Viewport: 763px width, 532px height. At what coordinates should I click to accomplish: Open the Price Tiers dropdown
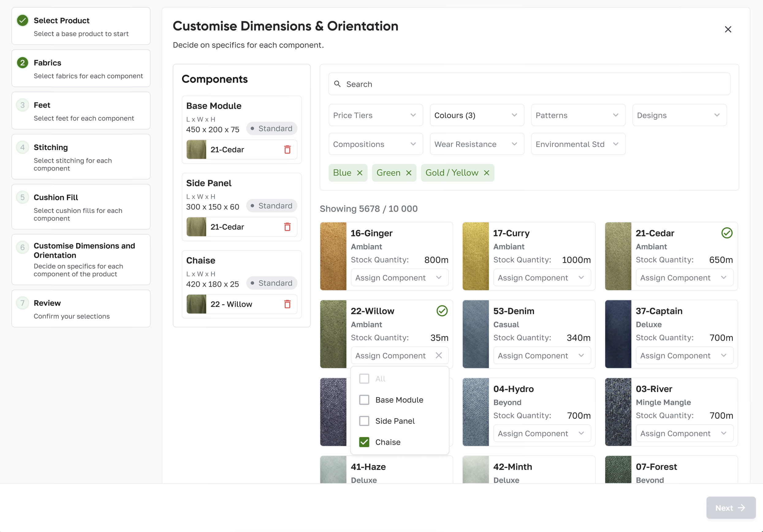click(375, 115)
